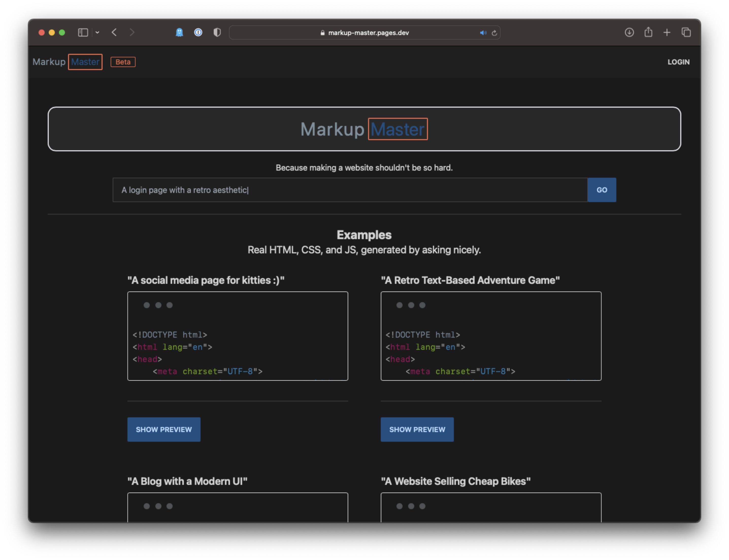Reload the current page
The image size is (729, 560).
click(494, 33)
